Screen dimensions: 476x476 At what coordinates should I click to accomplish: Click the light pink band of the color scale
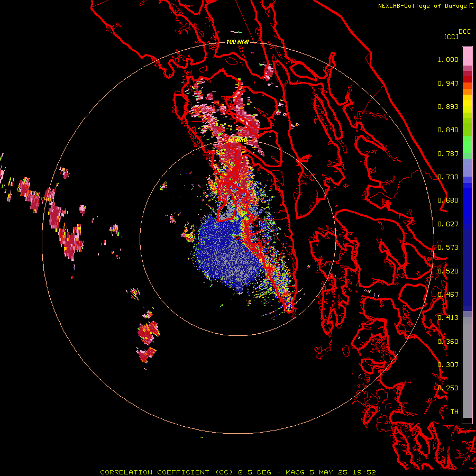click(x=467, y=56)
